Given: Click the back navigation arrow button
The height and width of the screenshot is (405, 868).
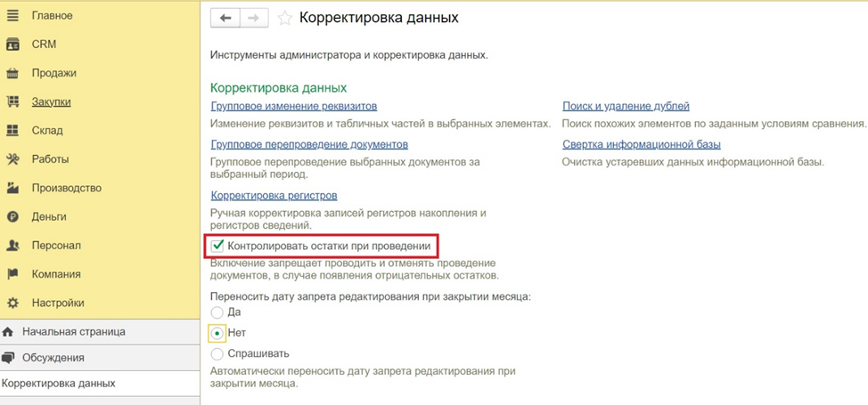Looking at the screenshot, I should click(225, 18).
